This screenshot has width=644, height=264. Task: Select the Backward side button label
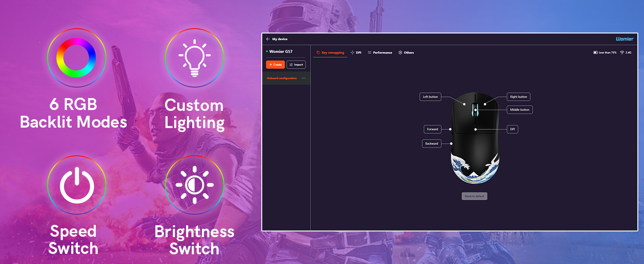pos(432,143)
